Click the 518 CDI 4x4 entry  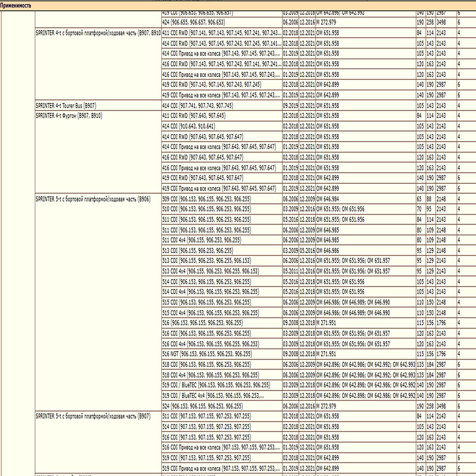tap(211, 375)
